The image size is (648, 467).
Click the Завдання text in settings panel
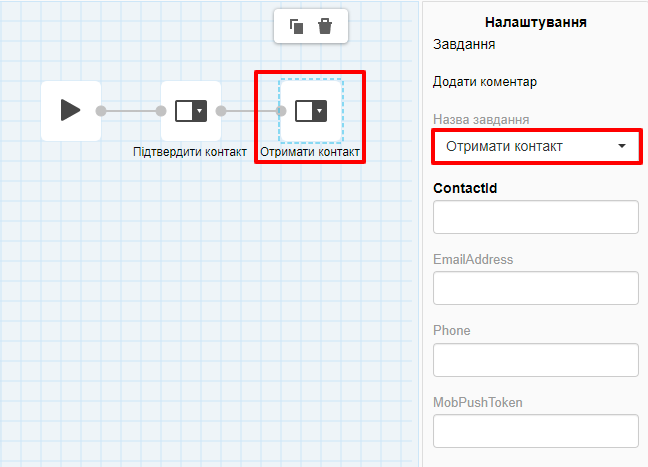[x=464, y=44]
